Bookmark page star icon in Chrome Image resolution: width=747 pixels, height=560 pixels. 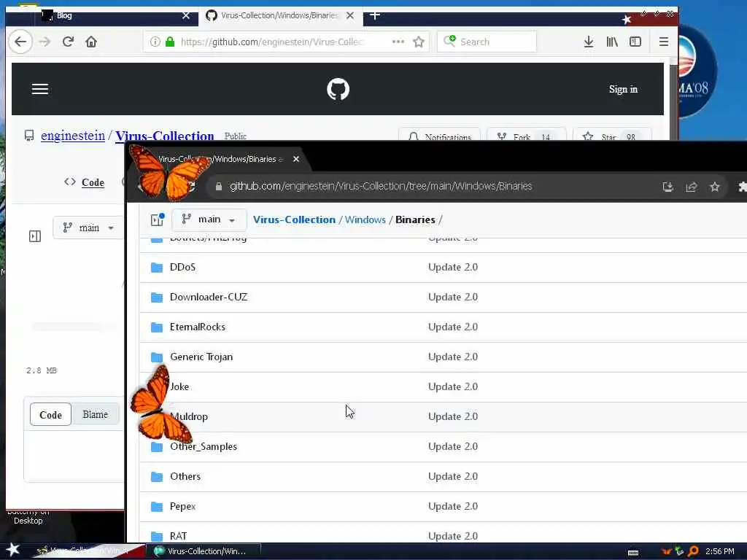715,187
